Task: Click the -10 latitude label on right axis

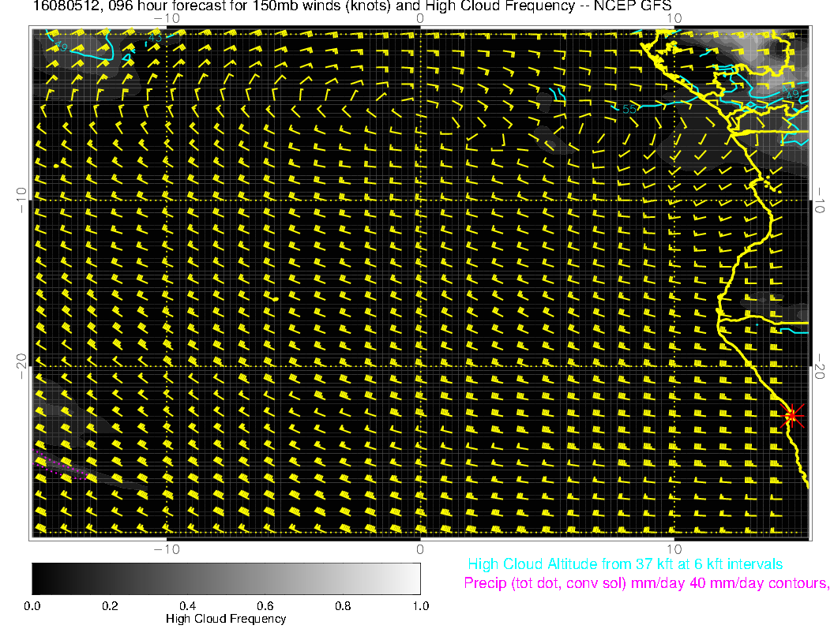Action: (x=821, y=199)
